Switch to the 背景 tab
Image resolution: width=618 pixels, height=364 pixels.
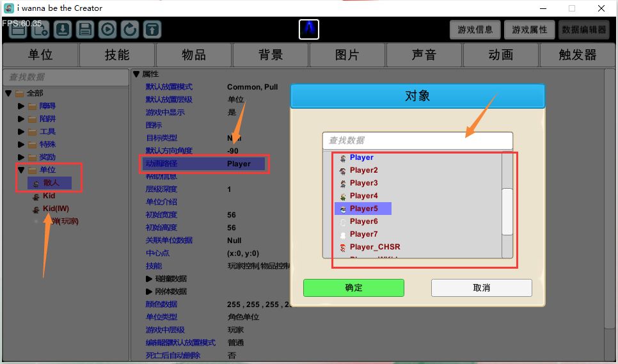click(x=271, y=55)
